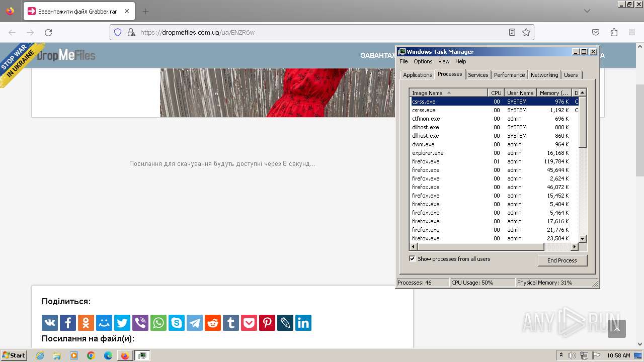Image resolution: width=644 pixels, height=362 pixels.
Task: Select the dwm.exe process row
Action: [494, 144]
